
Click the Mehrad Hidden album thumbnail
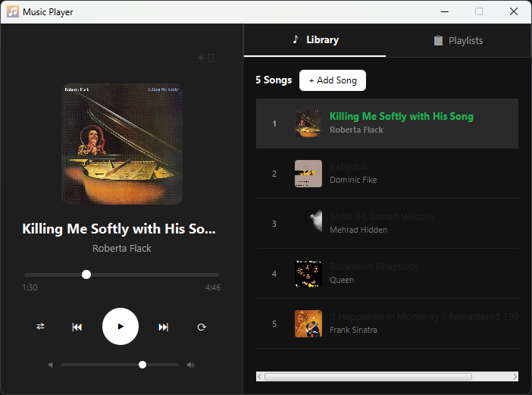click(x=308, y=224)
